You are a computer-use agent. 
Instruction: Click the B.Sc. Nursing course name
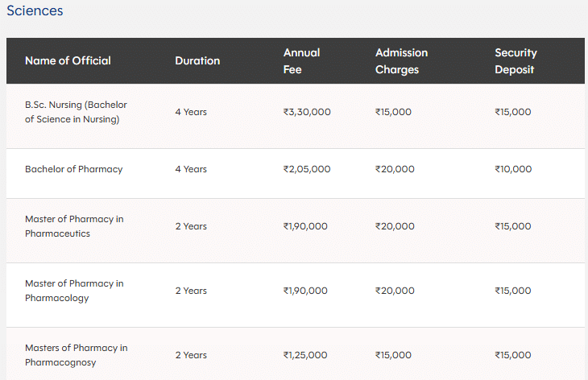(x=76, y=112)
